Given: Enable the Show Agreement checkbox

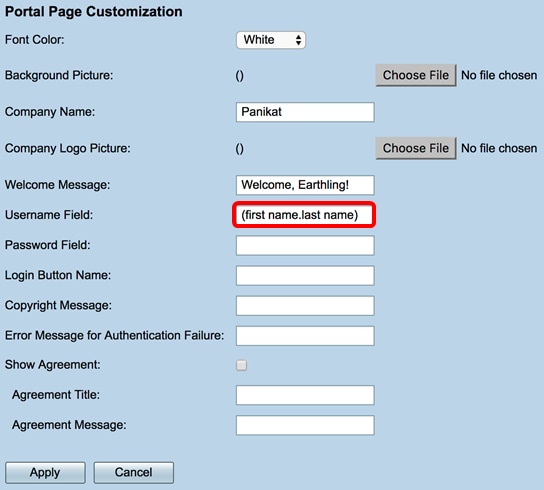Looking at the screenshot, I should click(241, 365).
